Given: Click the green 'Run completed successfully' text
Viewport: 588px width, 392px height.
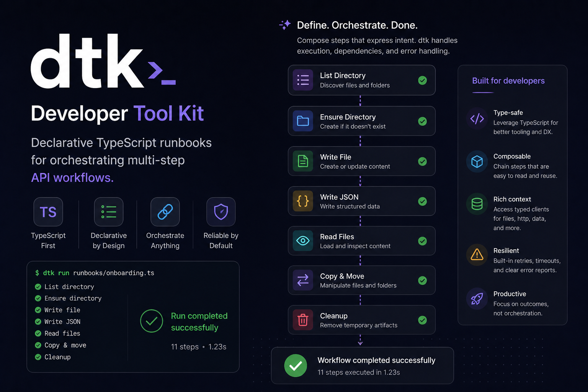Looking at the screenshot, I should (x=199, y=322).
